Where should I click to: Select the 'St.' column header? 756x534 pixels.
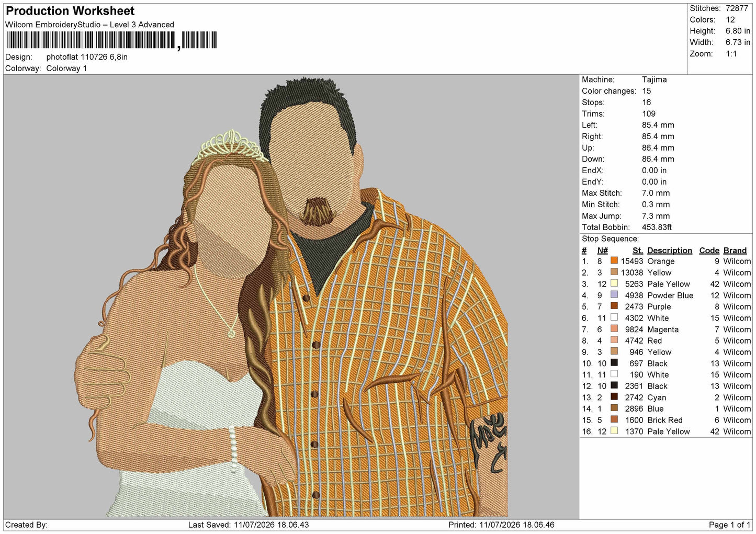[638, 251]
